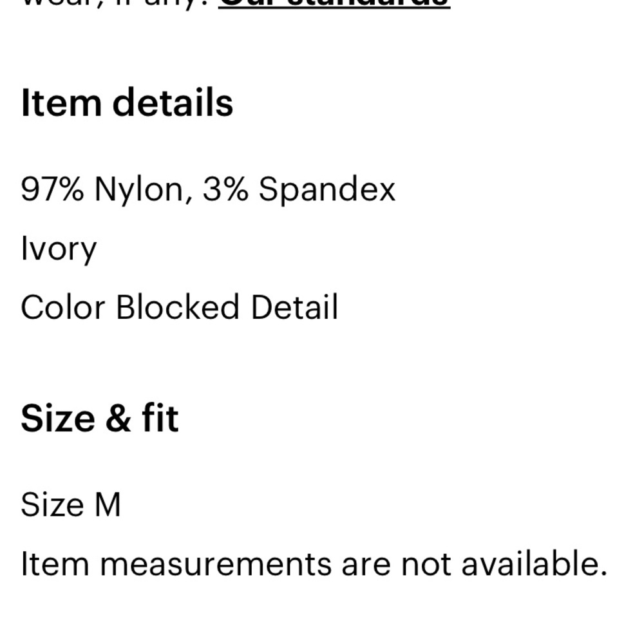Open the Our standards link
Viewport: 644px width, 644px height.
334,3
